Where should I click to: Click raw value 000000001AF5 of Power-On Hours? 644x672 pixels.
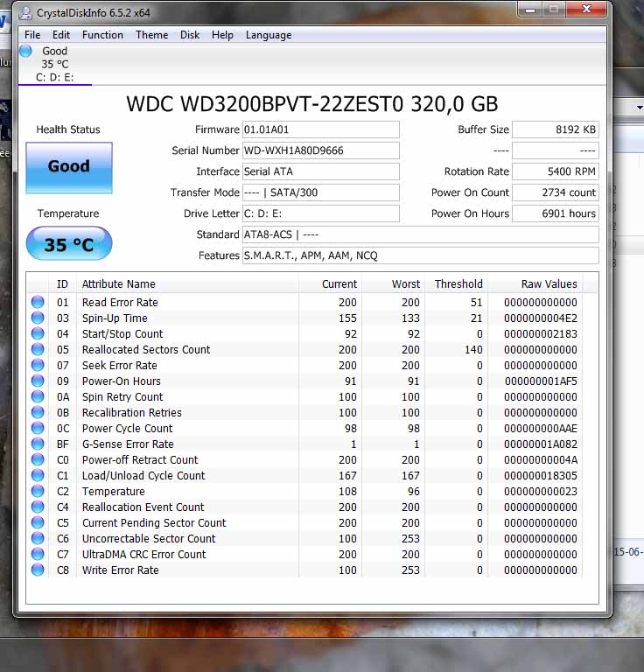[541, 381]
